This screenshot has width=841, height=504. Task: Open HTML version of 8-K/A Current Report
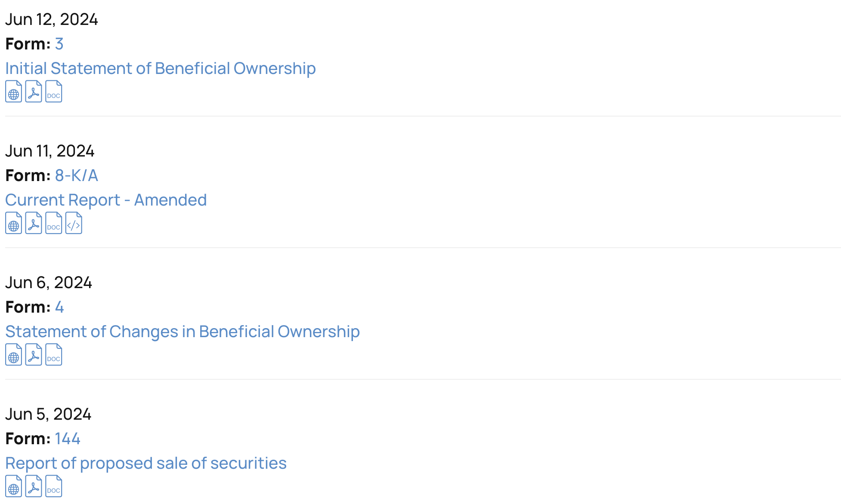pyautogui.click(x=13, y=223)
